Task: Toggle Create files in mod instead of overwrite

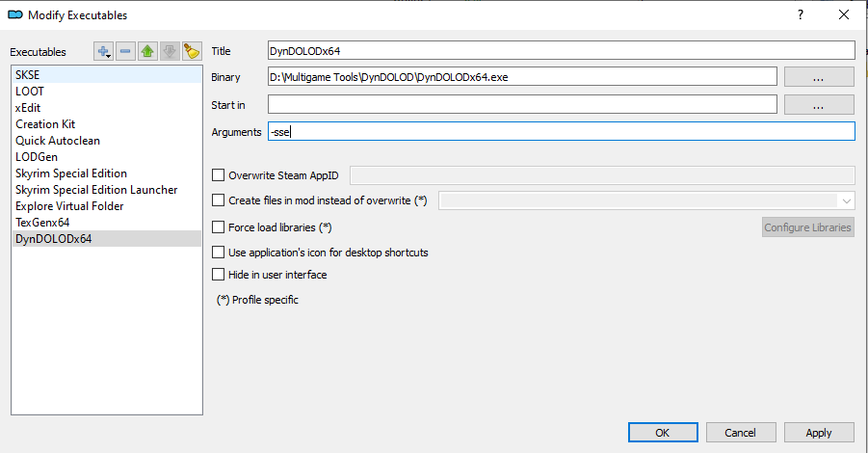Action: [x=218, y=200]
